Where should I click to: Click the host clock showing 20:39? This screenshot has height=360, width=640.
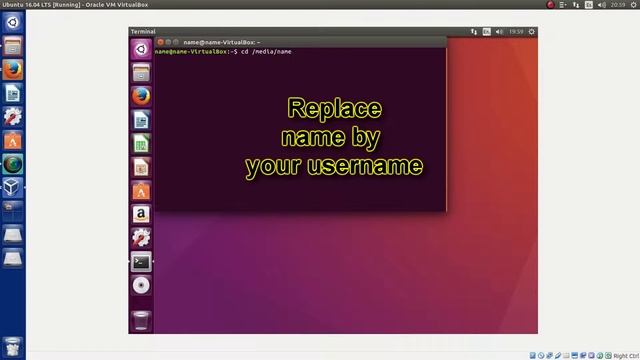618,5
